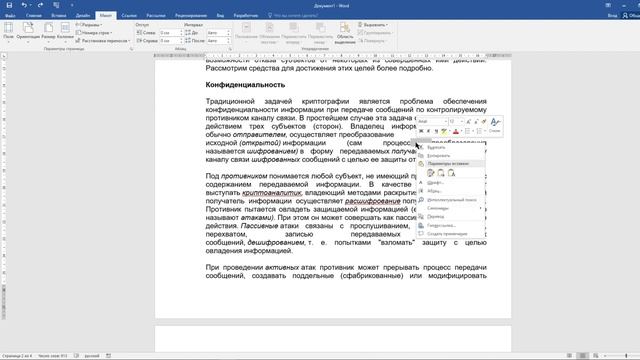Click mini toolbar Bold (Ж) icon
Image resolution: width=640 pixels, height=360 pixels.
pos(421,131)
